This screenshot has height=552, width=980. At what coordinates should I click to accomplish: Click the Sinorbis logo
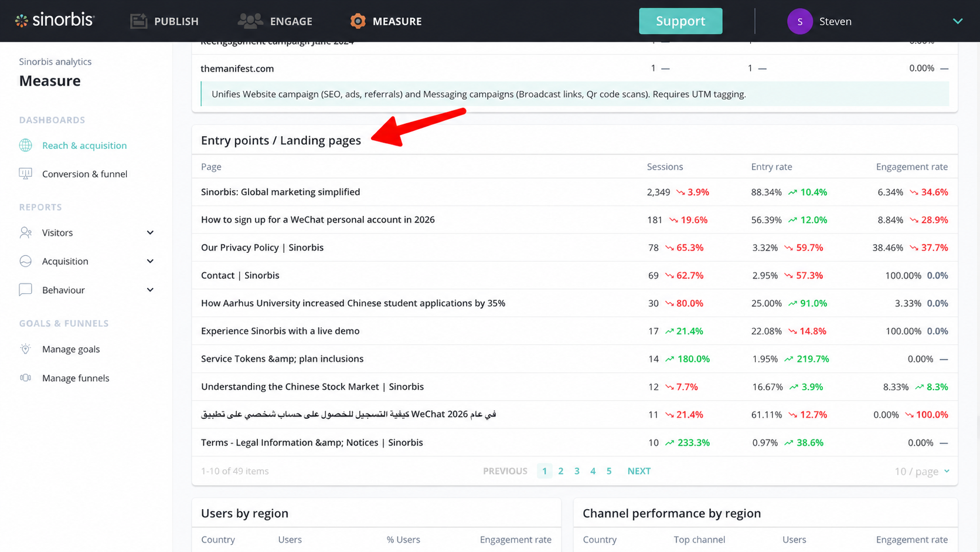(x=55, y=21)
